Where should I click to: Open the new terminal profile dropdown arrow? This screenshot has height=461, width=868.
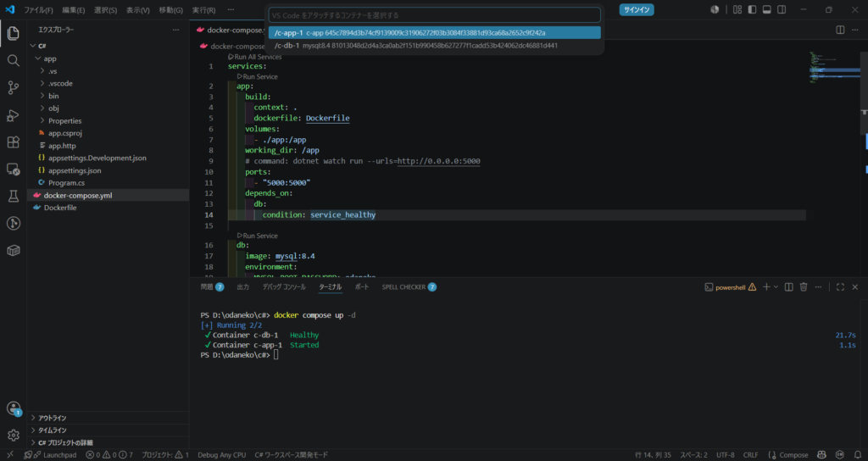pos(776,287)
